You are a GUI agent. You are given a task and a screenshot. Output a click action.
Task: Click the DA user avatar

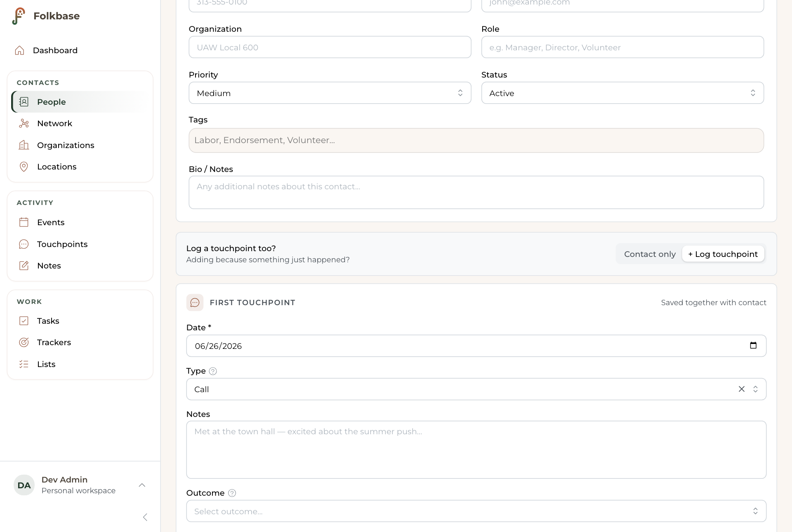click(24, 485)
